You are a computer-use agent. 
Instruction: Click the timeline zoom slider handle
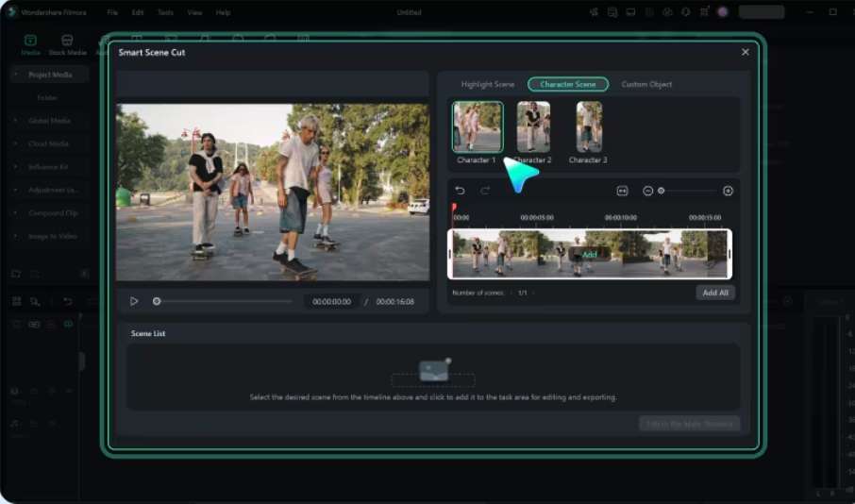(661, 191)
